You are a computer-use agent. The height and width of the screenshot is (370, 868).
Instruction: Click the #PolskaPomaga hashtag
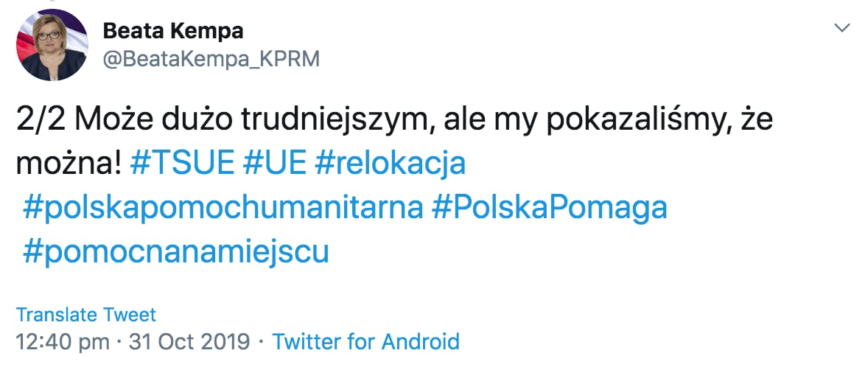pyautogui.click(x=550, y=207)
